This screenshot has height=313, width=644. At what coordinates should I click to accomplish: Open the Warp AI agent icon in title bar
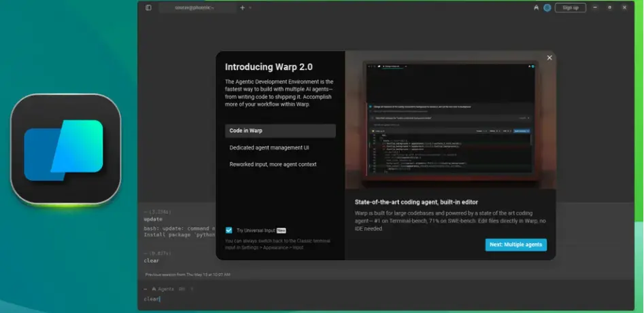536,7
